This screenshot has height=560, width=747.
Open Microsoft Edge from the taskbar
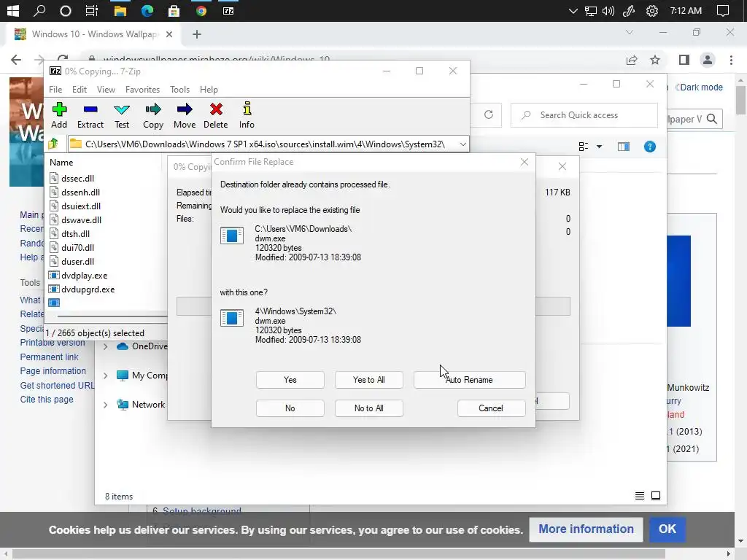(147, 10)
